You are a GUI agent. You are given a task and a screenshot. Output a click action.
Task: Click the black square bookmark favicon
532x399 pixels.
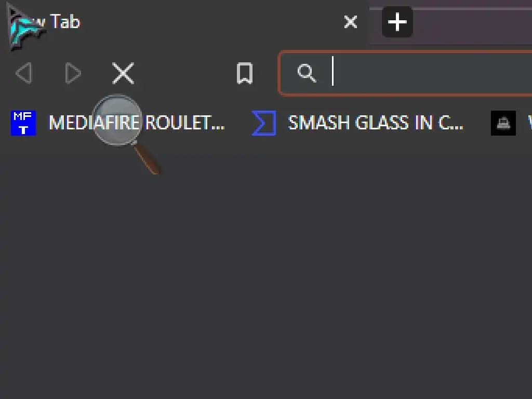503,123
